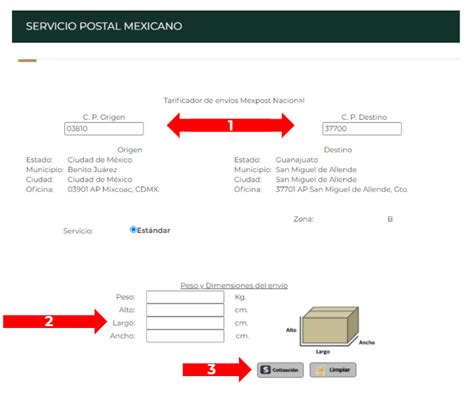Screen dimensions: 474x399
Task: Click the Limpiar button
Action: click(x=333, y=370)
